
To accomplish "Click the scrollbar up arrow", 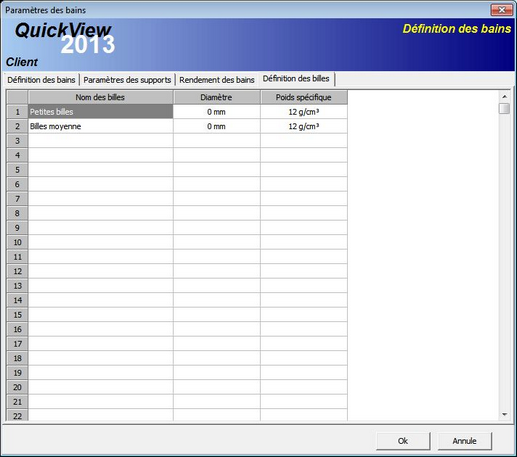I will point(504,96).
